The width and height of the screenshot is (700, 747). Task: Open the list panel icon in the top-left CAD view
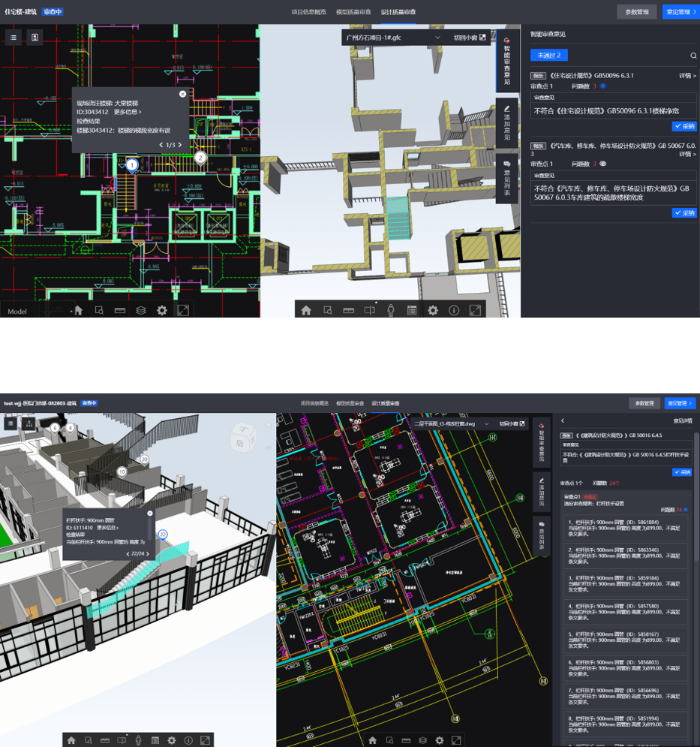pos(13,37)
